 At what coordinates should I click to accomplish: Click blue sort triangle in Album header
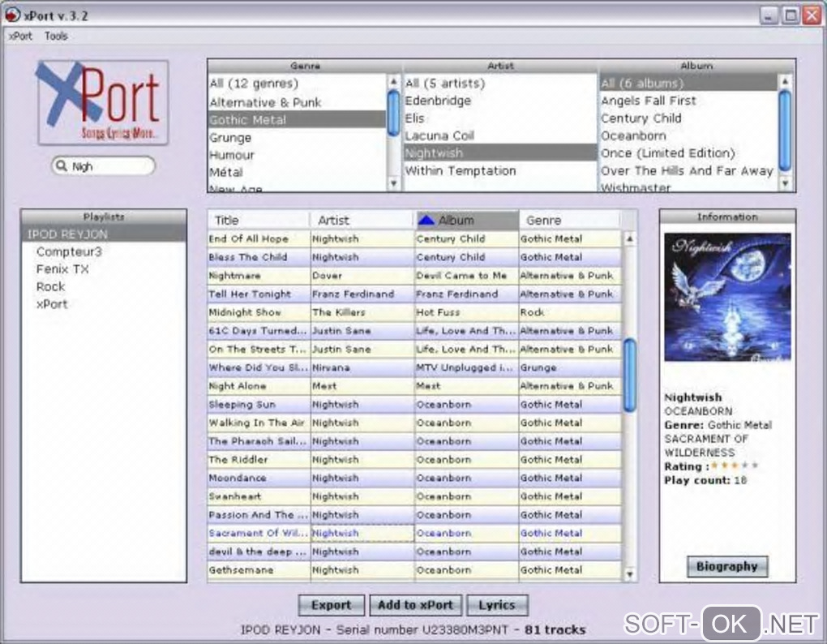[x=426, y=220]
